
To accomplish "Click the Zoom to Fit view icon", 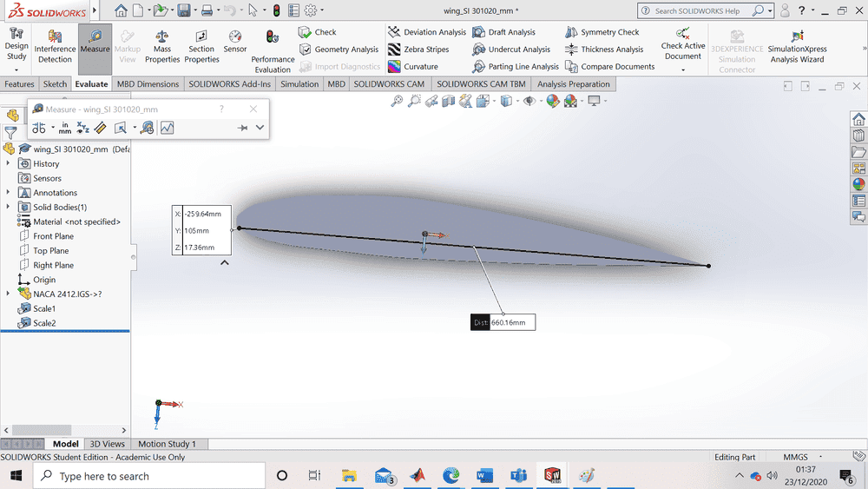I will coord(397,101).
